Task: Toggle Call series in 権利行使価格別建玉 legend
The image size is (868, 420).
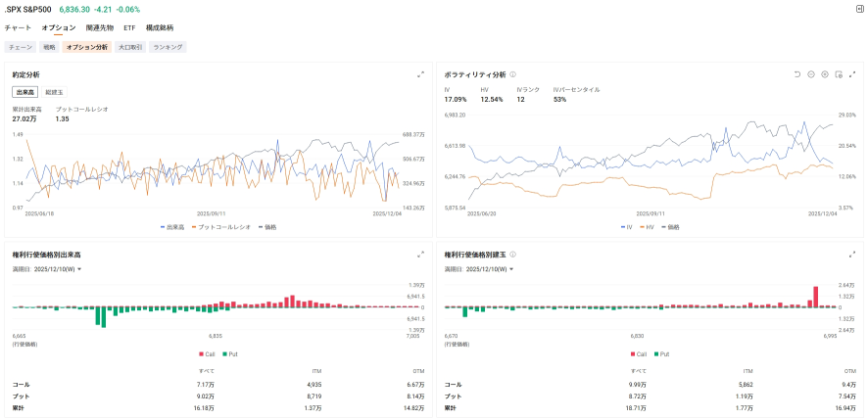Action: [639, 354]
